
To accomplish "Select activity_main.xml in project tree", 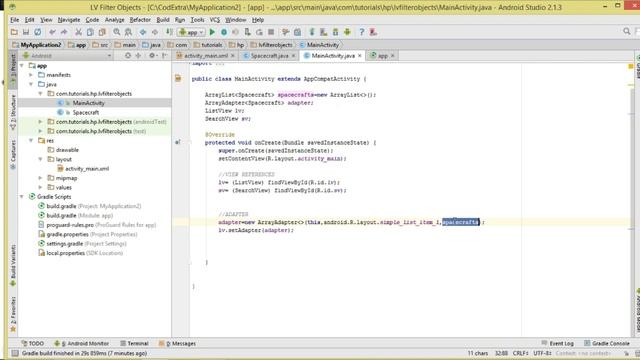I will tap(87, 169).
